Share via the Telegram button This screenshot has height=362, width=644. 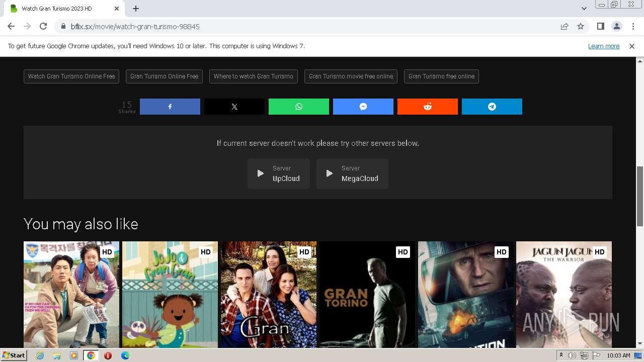click(x=492, y=107)
